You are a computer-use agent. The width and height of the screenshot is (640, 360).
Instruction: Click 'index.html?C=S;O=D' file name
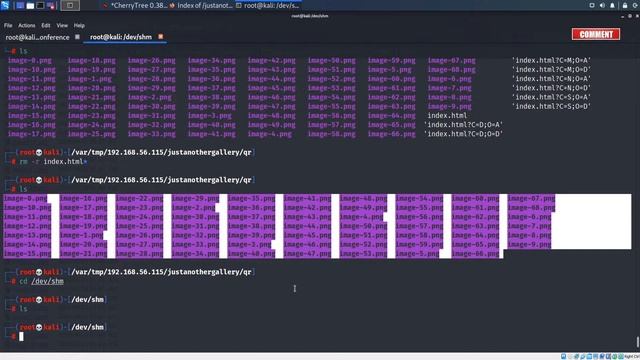551,106
